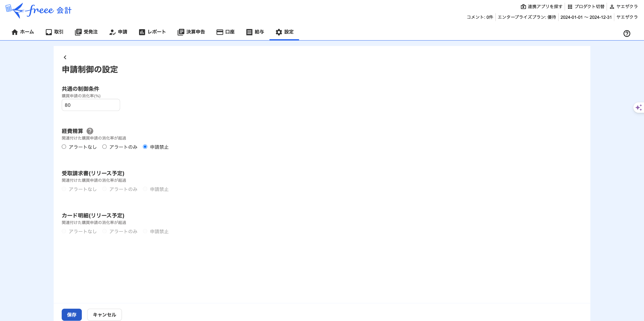Open the AI sparkle assistant icon
The height and width of the screenshot is (321, 644).
tap(638, 108)
